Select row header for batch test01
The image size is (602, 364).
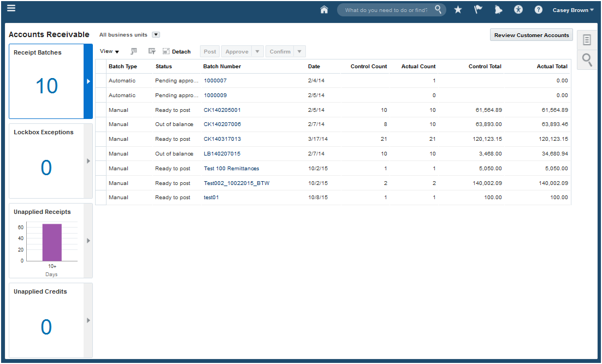coord(101,197)
